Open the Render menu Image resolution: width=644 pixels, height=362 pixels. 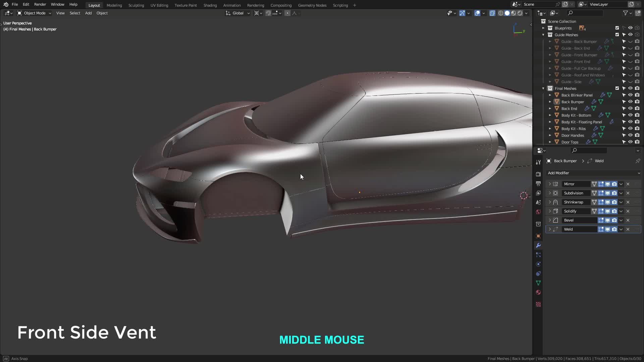[40, 4]
